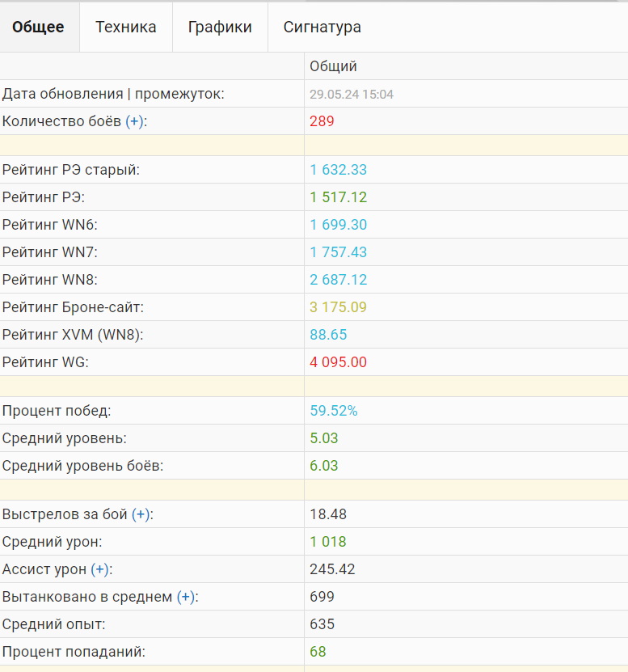Expand the plus next to Количество боёв

click(134, 121)
